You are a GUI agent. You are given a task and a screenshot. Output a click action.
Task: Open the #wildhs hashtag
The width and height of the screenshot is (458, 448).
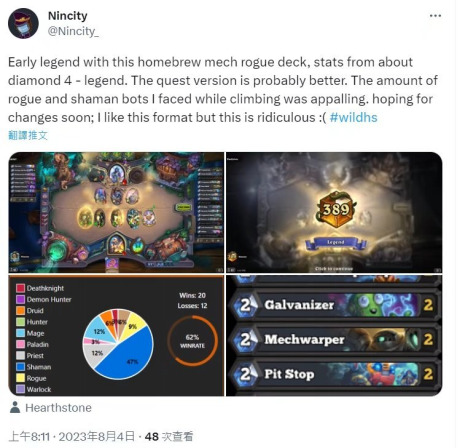point(353,117)
